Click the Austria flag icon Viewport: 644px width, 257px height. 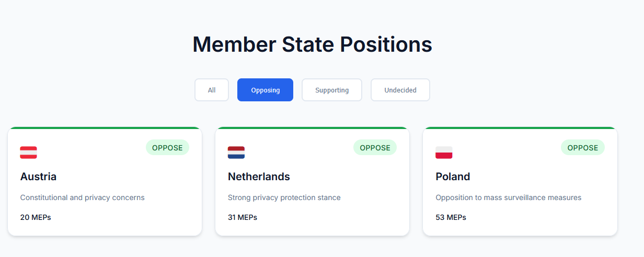pos(28,153)
